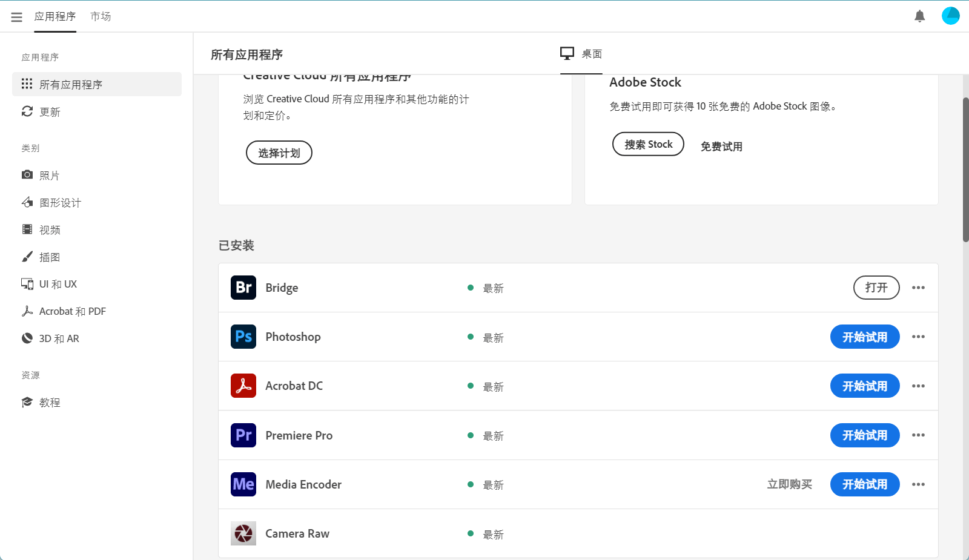Select 所有应用程序 in the sidebar
969x560 pixels.
(x=97, y=84)
